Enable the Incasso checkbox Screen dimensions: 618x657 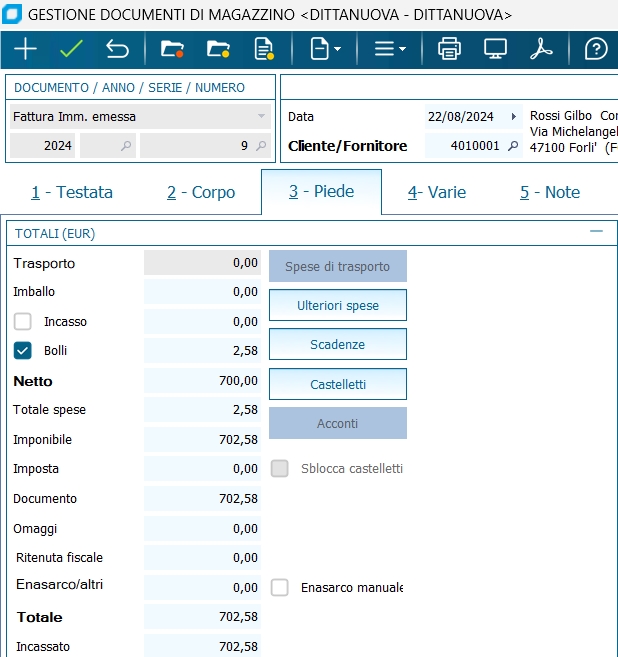click(23, 321)
